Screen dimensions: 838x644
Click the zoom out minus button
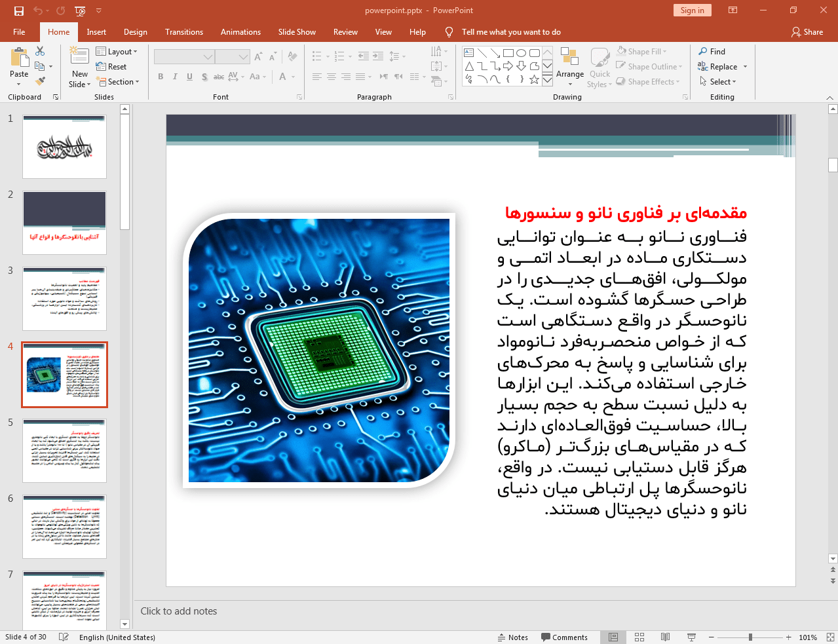click(712, 637)
